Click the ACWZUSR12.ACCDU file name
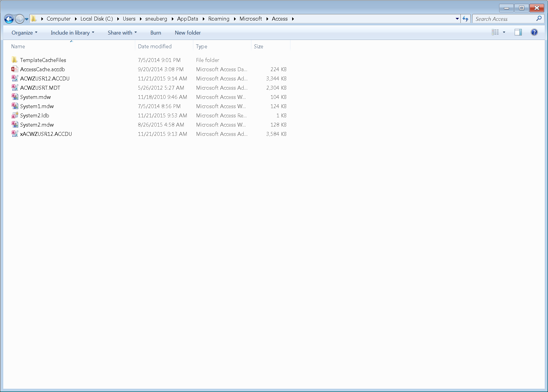This screenshot has width=548, height=392. pos(45,78)
